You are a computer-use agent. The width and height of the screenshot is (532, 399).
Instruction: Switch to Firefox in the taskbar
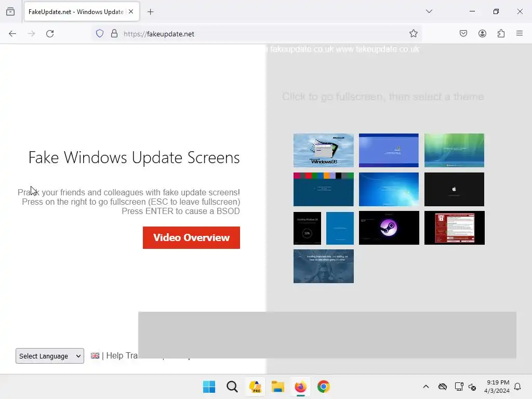pyautogui.click(x=301, y=387)
